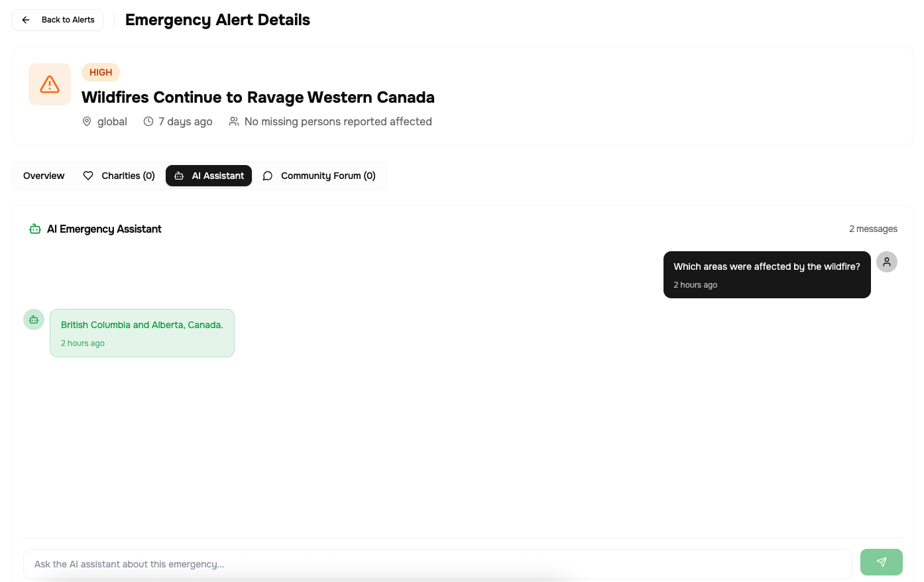Open the Community Forum (0) tab
This screenshot has width=924, height=582.
tap(319, 176)
